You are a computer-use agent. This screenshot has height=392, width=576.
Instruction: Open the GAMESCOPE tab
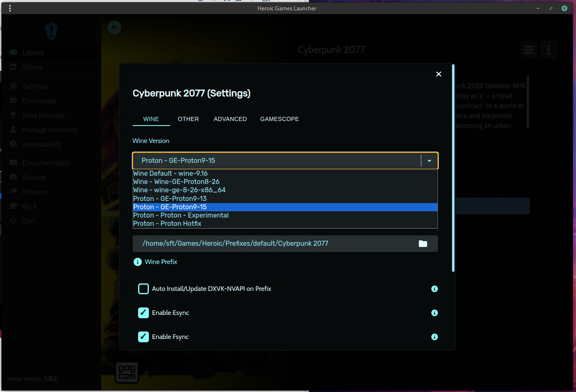point(279,119)
